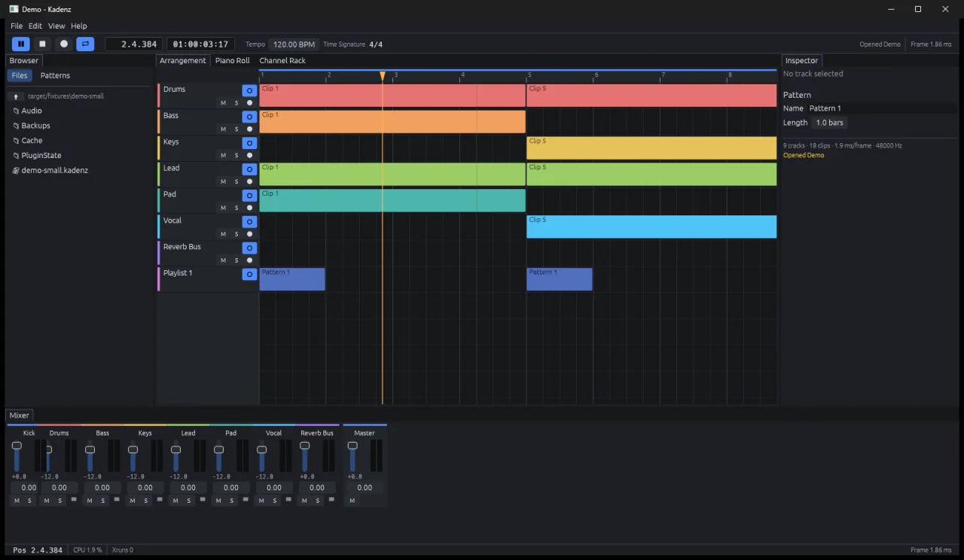
Task: Click the round Record button in the transport
Action: [x=64, y=44]
